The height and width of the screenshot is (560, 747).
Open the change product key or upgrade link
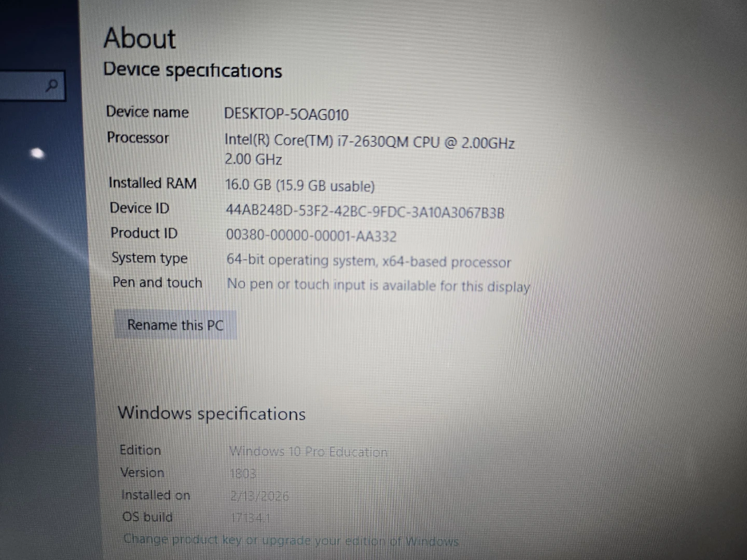click(x=291, y=541)
